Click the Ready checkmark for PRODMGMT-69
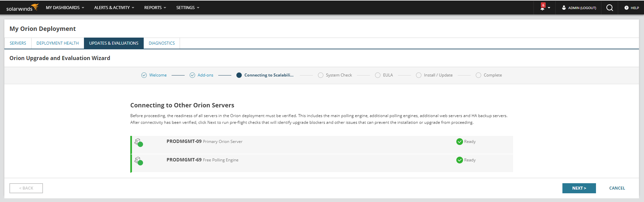644x202 pixels. tap(460, 160)
